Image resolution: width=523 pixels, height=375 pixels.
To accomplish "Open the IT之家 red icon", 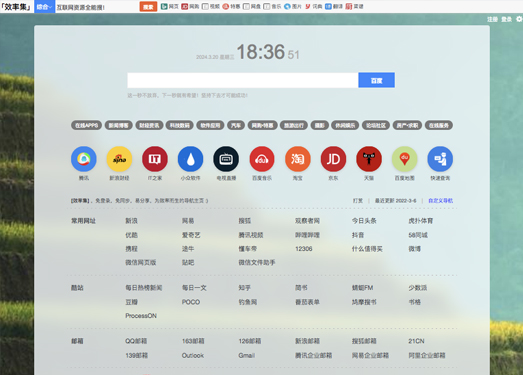I will [155, 159].
